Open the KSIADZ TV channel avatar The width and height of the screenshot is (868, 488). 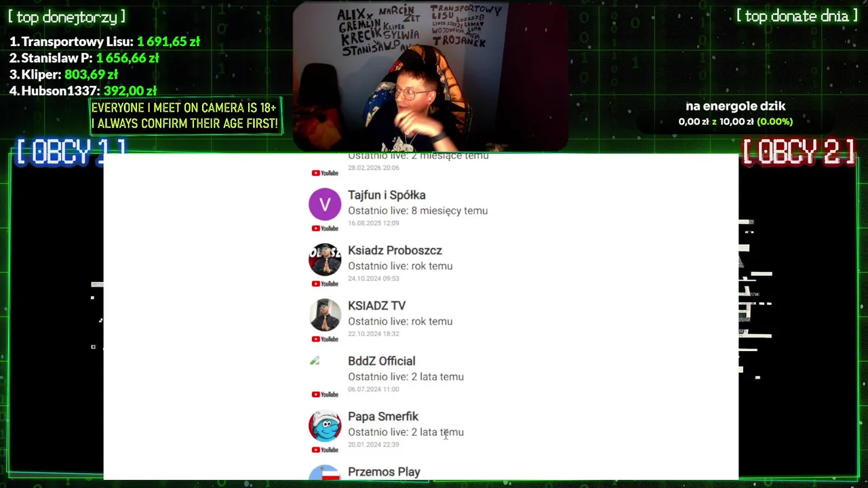tap(325, 315)
